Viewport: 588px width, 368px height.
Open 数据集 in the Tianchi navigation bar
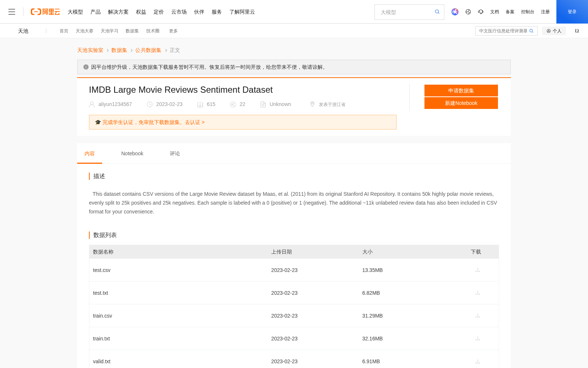[x=132, y=31]
